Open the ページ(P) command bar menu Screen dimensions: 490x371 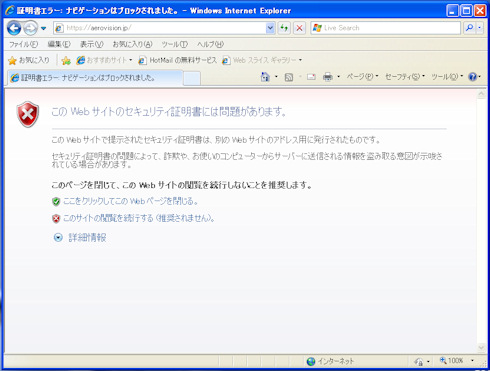362,77
